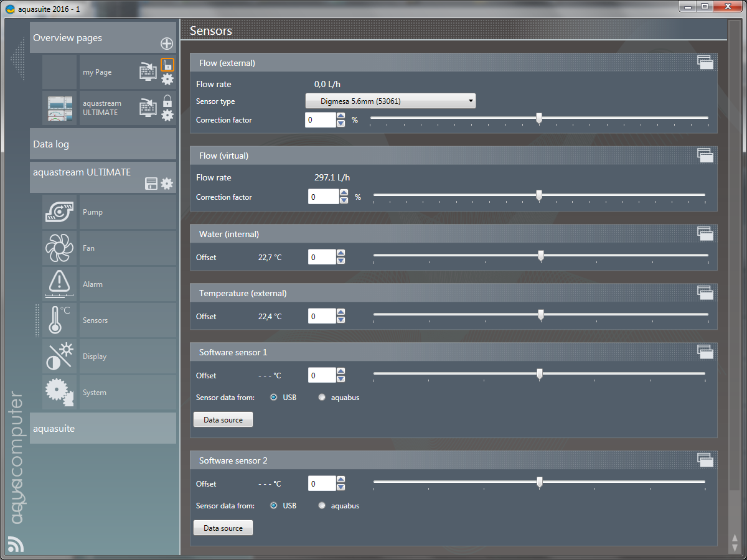Select USB for Software sensor 2
747x560 pixels.
coord(274,506)
